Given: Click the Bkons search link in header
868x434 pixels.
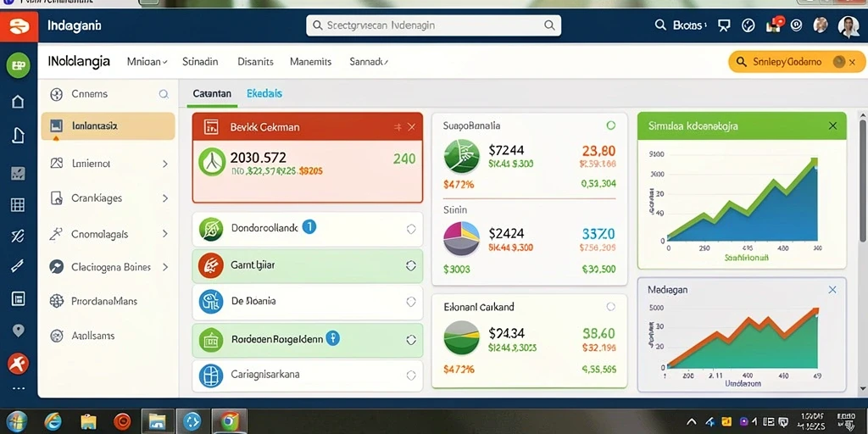Looking at the screenshot, I should [681, 25].
